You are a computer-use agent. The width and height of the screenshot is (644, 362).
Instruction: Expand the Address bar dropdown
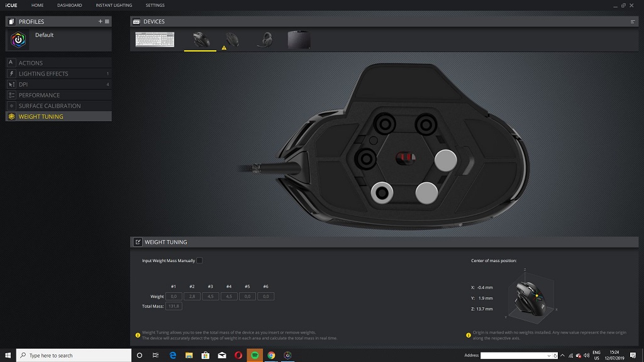[549, 356]
